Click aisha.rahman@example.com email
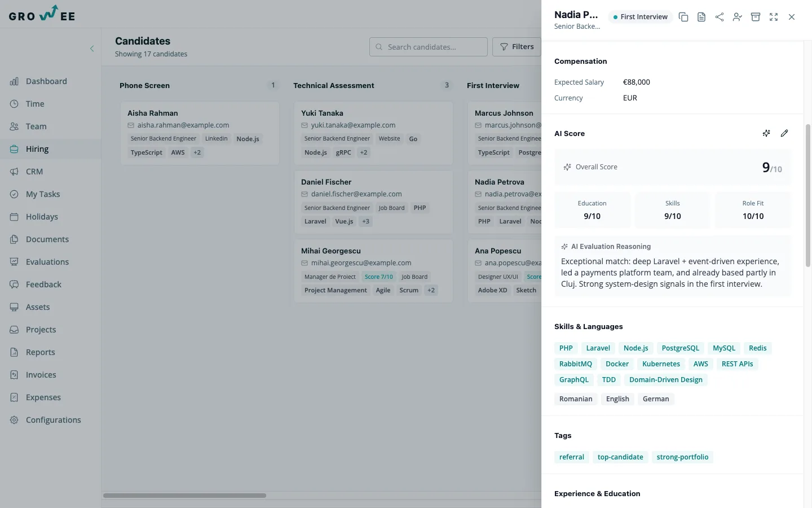Screen dimensions: 812x508 click(x=183, y=125)
